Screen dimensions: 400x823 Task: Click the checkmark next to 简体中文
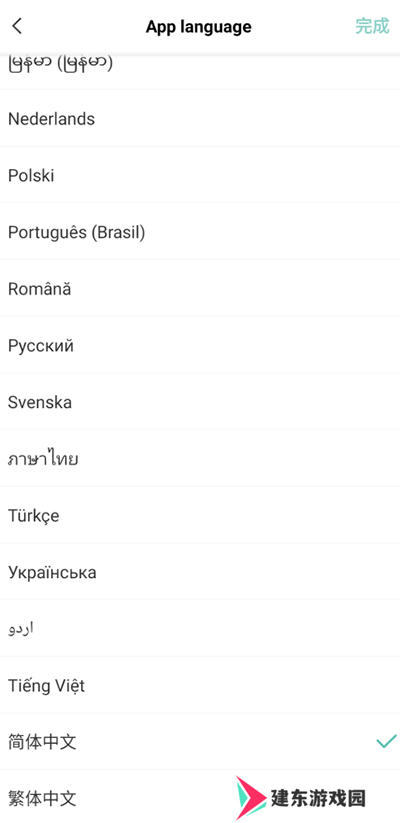[x=386, y=741]
